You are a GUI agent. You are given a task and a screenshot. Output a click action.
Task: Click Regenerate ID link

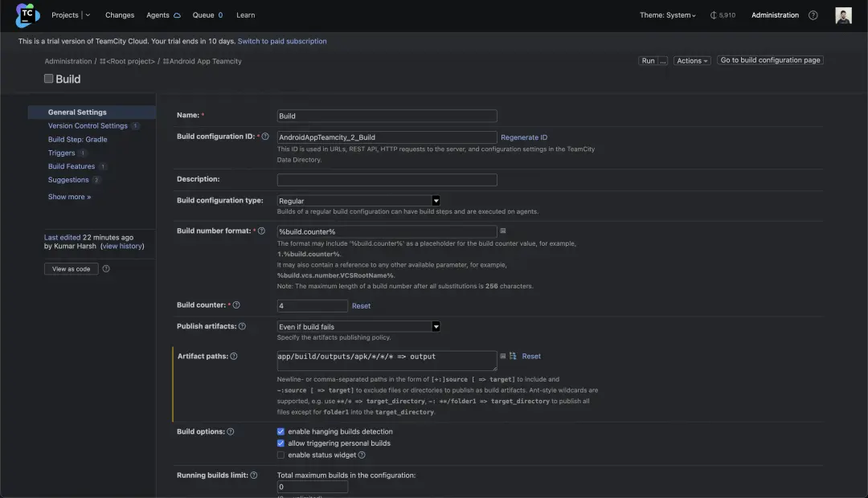(x=524, y=138)
